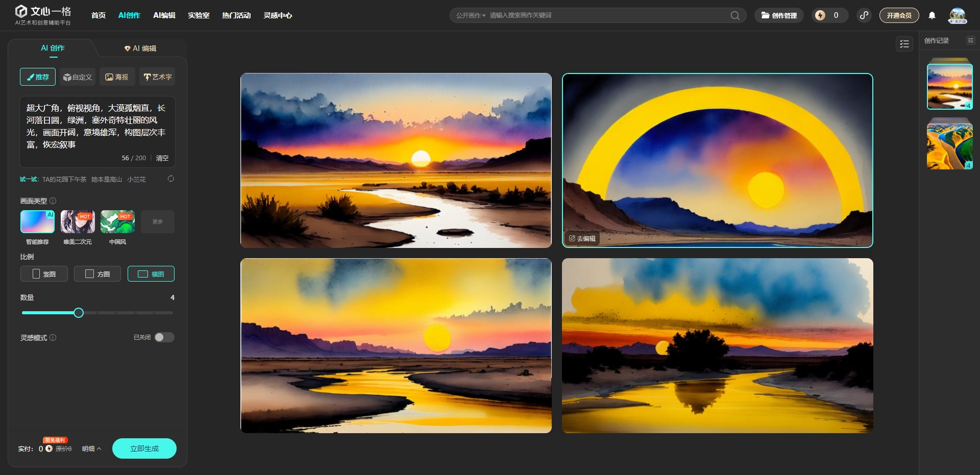Click the checklist multi-select icon
Viewport: 980px width, 475px height.
point(904,44)
